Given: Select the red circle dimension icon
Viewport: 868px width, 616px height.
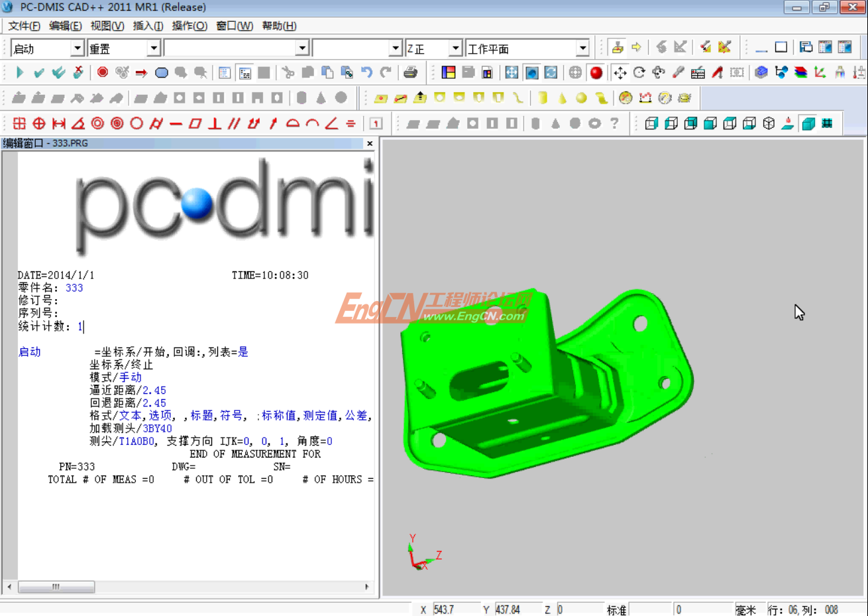Looking at the screenshot, I should pyautogui.click(x=136, y=123).
